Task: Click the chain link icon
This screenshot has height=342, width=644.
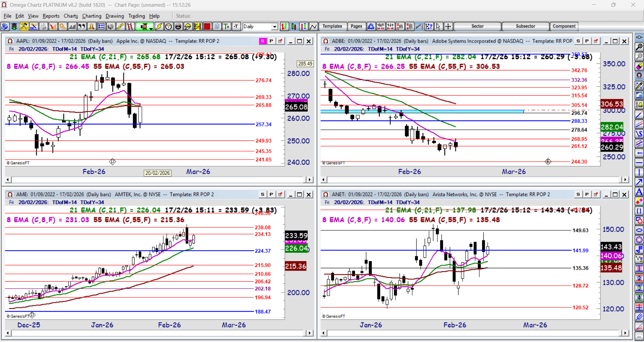Action: pyautogui.click(x=120, y=26)
